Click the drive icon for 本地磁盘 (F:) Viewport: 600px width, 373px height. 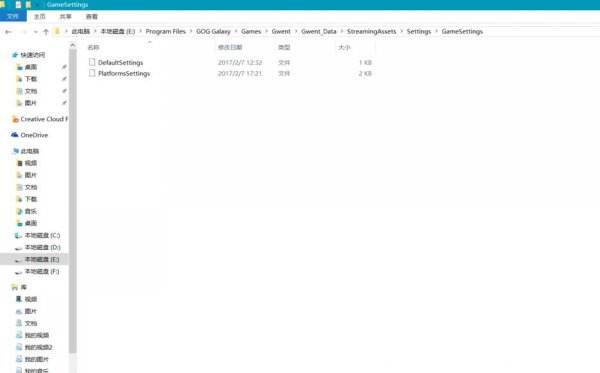pyautogui.click(x=18, y=272)
